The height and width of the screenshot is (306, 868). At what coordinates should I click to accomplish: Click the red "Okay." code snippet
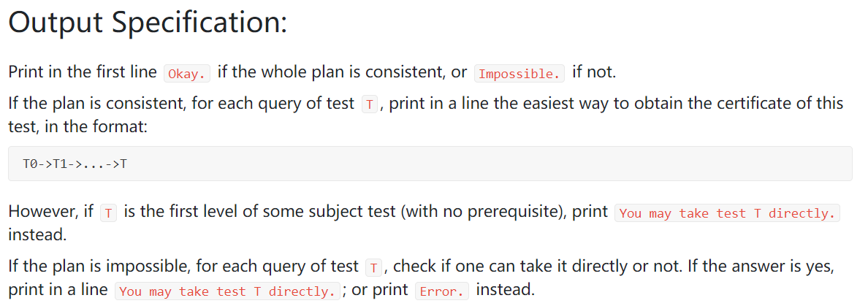tap(188, 73)
